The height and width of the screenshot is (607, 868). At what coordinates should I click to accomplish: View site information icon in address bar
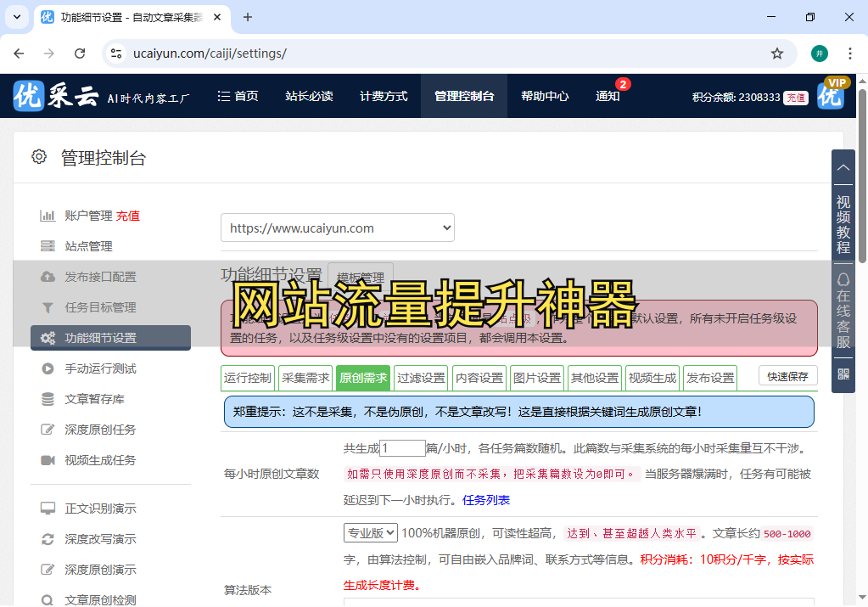pyautogui.click(x=116, y=53)
